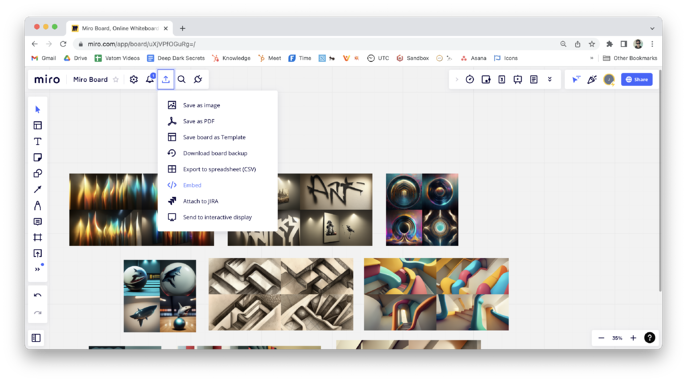Select the shark spheres image
Viewport: 687px width, 382px height.
click(x=160, y=296)
